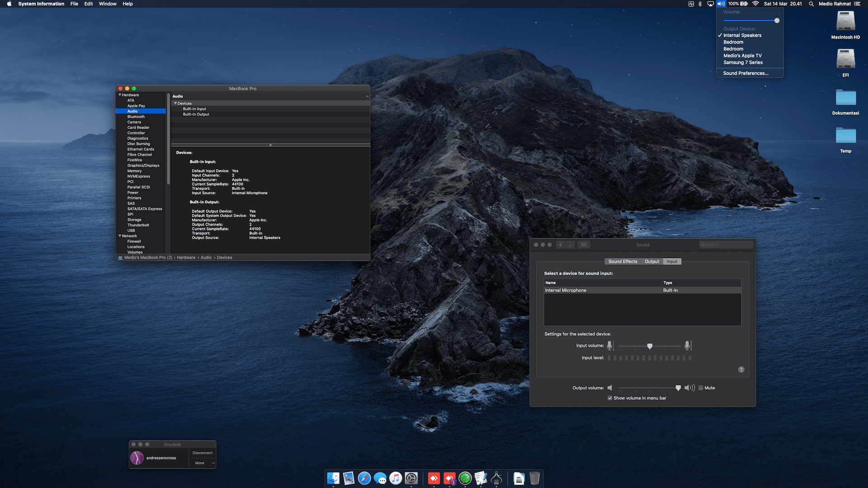This screenshot has width=868, height=488.
Task: Choose Sound Preferences… in volume menu
Action: click(x=746, y=73)
